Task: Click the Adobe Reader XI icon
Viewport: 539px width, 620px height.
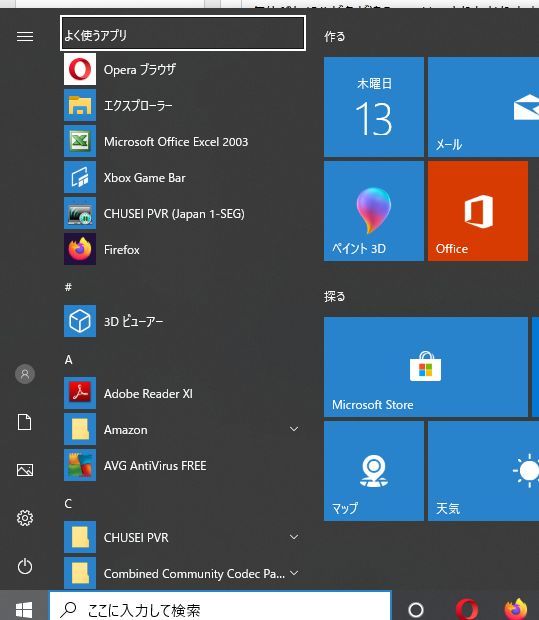Action: 80,393
